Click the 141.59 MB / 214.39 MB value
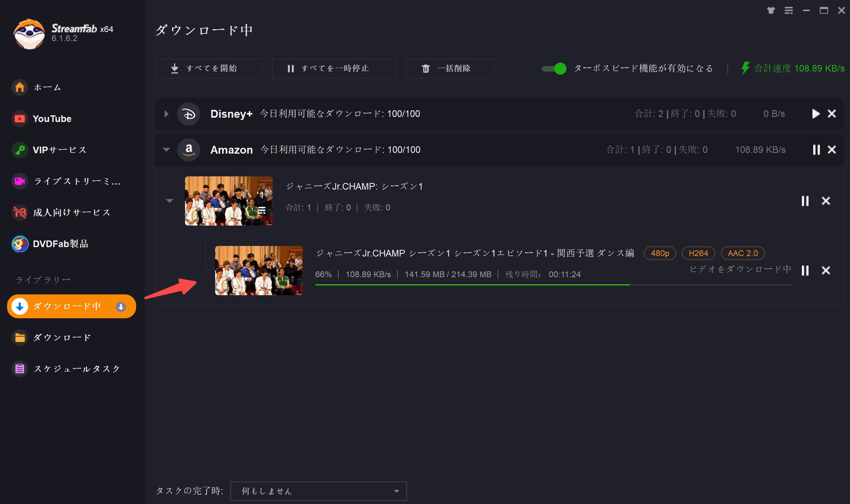This screenshot has width=850, height=504. tap(448, 274)
